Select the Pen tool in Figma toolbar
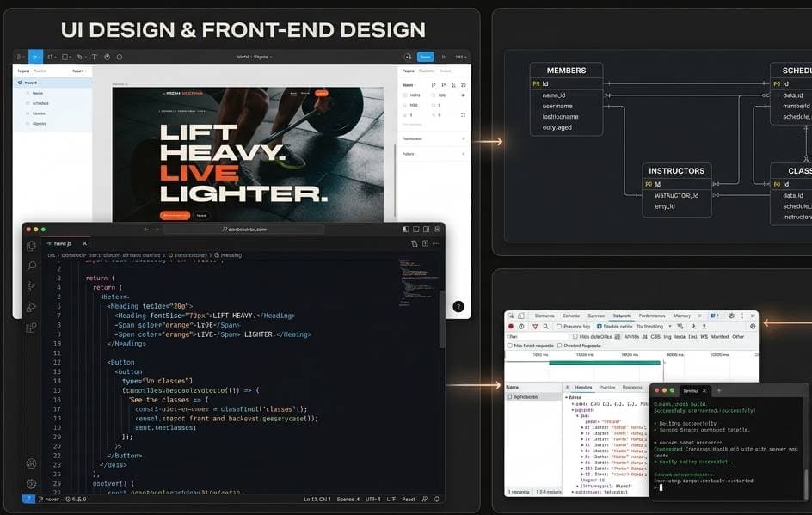Viewport: 812px width, 515px height. 80,57
